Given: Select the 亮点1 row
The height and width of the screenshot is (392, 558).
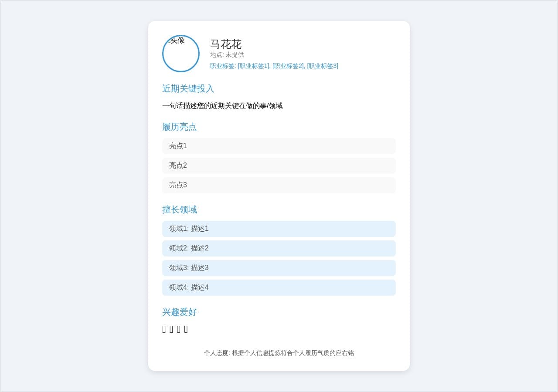Looking at the screenshot, I should 279,146.
